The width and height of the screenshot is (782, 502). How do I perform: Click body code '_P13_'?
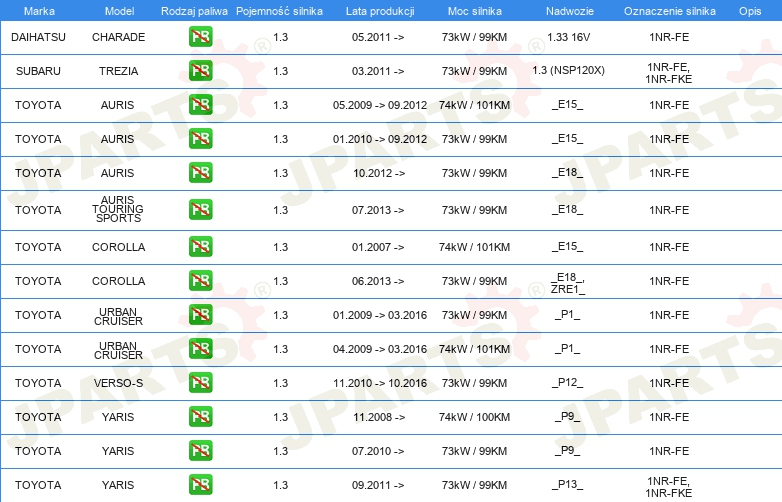568,484
